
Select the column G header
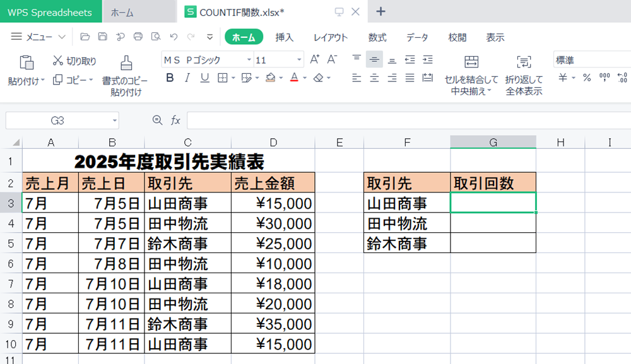pos(493,142)
